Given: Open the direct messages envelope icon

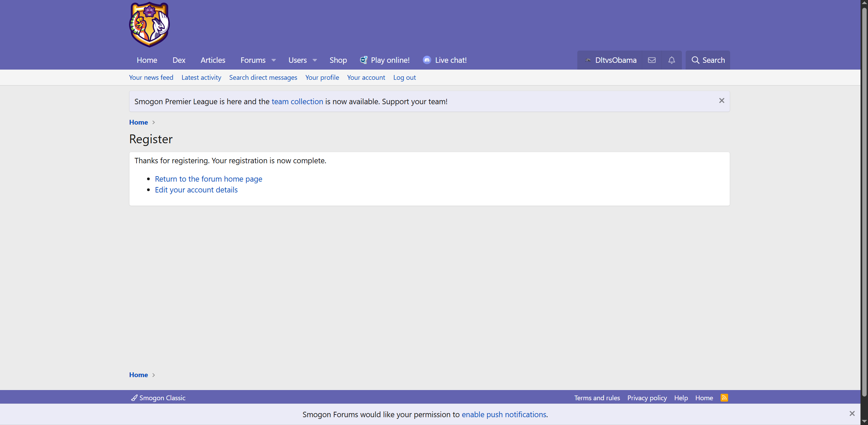Looking at the screenshot, I should (652, 60).
